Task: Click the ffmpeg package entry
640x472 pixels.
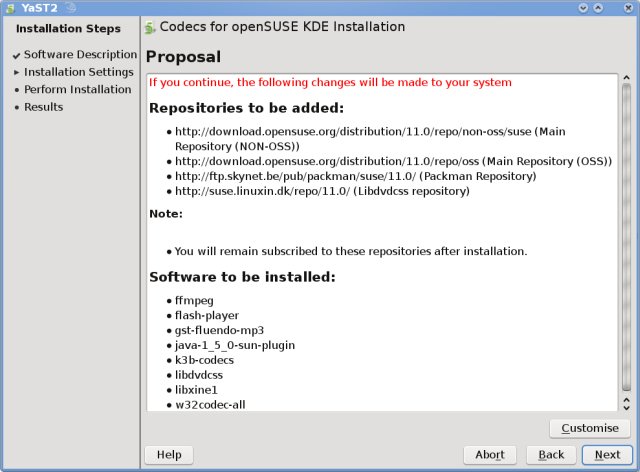Action: click(194, 301)
